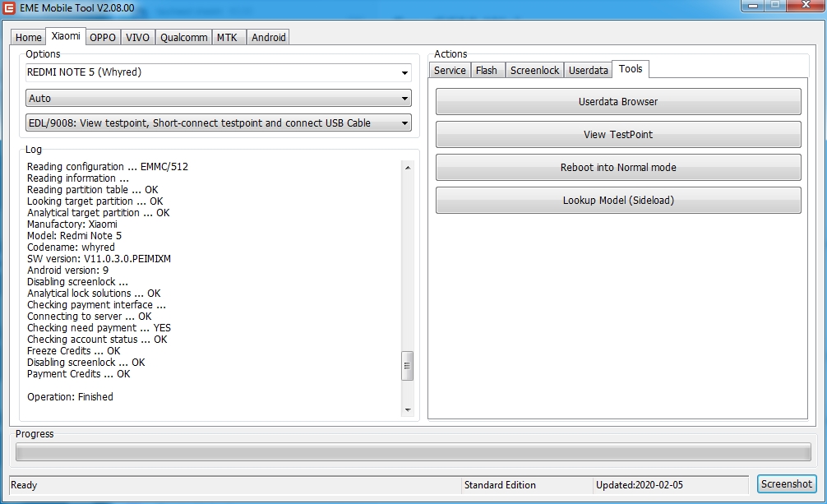
Task: Click the Progress bar
Action: [x=413, y=452]
